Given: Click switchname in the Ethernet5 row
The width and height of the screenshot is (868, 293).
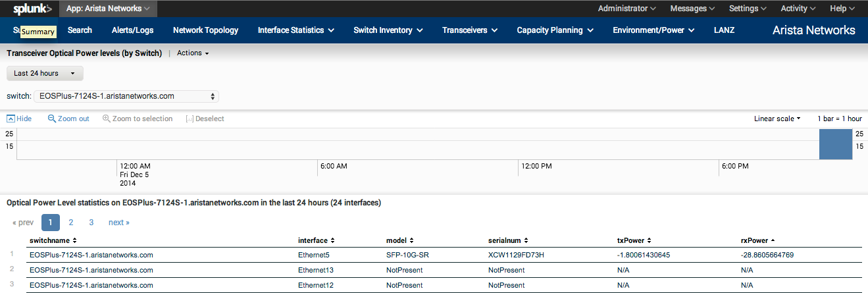Looking at the screenshot, I should click(x=91, y=255).
